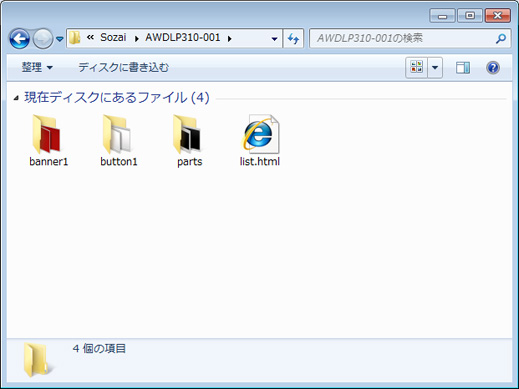Select the parts folder icon
Viewport: 519px width, 389px height.
pyautogui.click(x=187, y=134)
